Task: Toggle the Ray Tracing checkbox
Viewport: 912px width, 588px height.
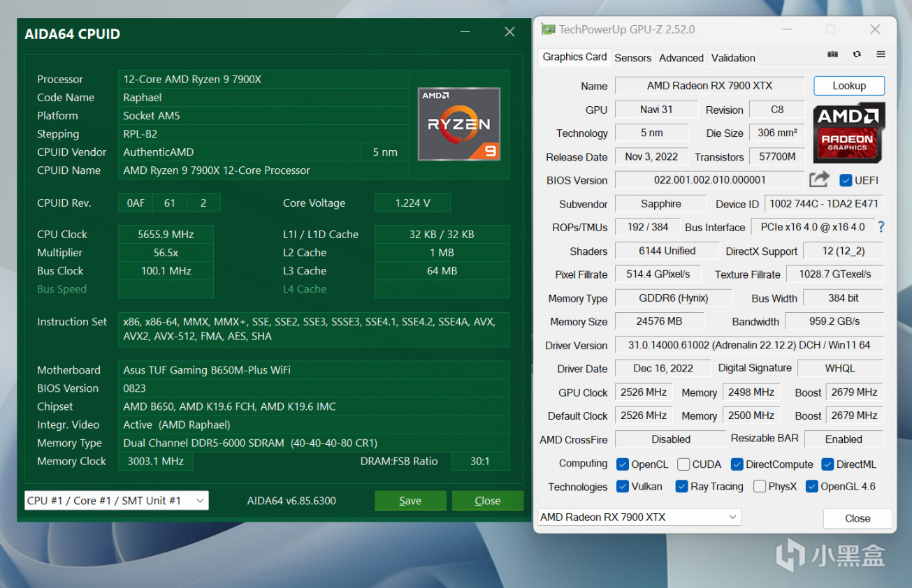Action: (681, 487)
